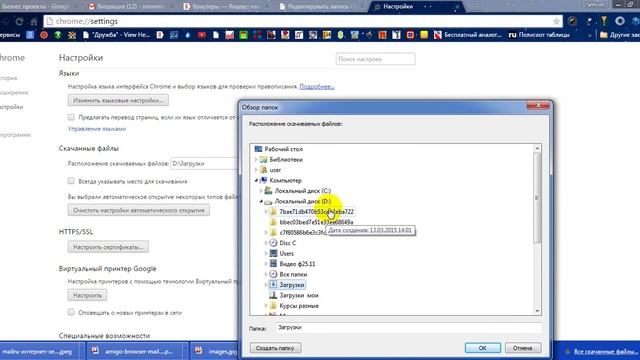The image size is (640, 360).
Task: Click the folder tree scrollbar down arrow
Action: coord(537,311)
